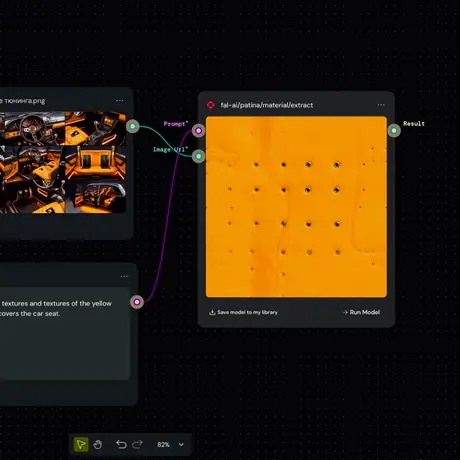The height and width of the screenshot is (460, 460).
Task: Open the image file node options menu
Action: point(120,101)
